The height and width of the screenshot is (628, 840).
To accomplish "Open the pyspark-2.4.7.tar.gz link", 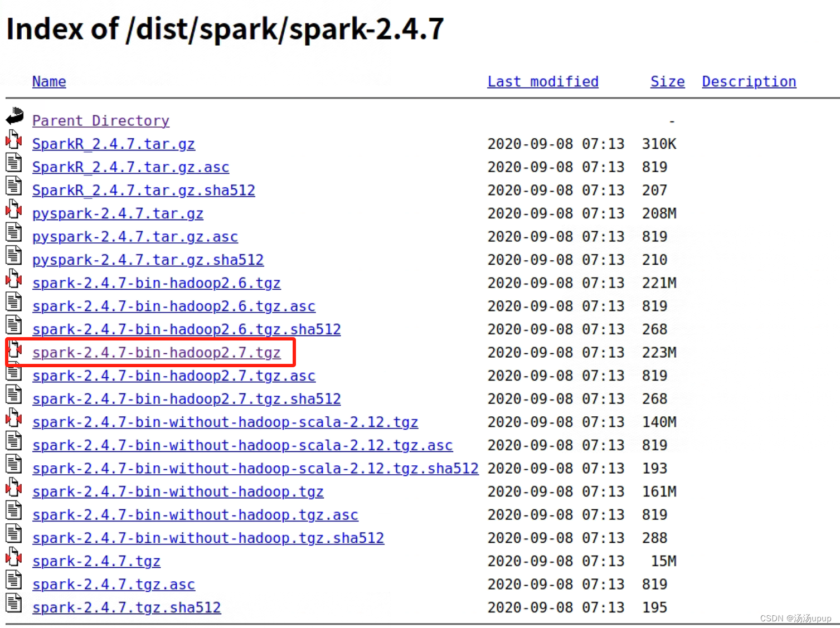I will tap(118, 213).
